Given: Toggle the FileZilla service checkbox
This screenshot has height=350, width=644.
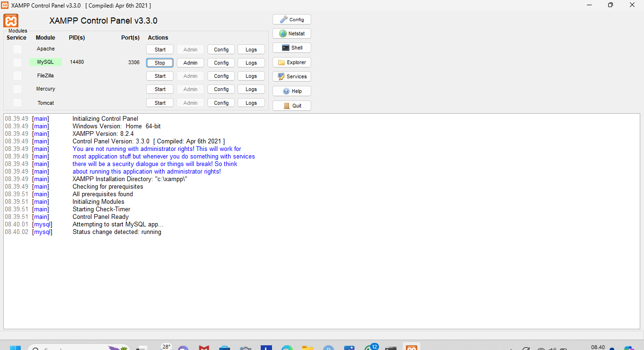Looking at the screenshot, I should pyautogui.click(x=17, y=75).
